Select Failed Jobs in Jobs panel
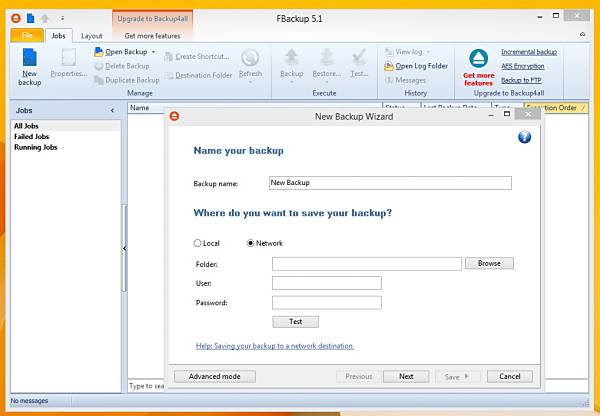The image size is (600, 416). click(x=31, y=137)
